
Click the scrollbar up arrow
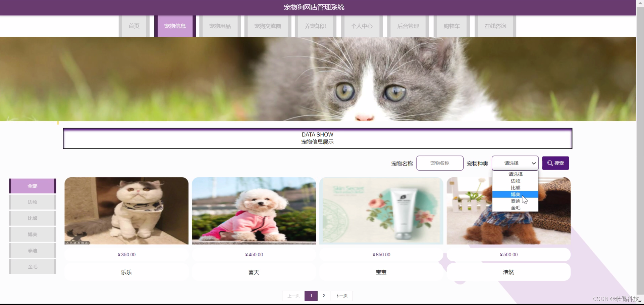[x=640, y=3]
